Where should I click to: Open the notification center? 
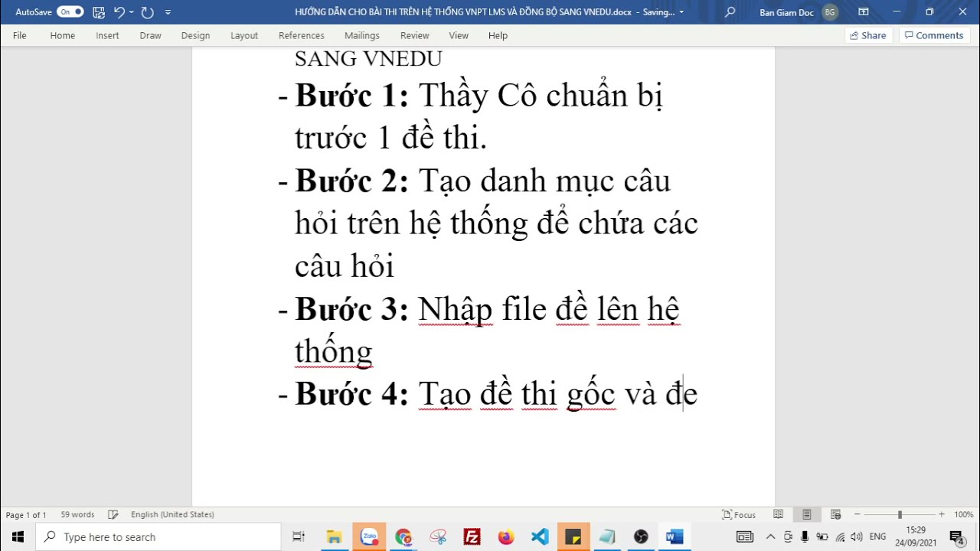click(x=956, y=537)
